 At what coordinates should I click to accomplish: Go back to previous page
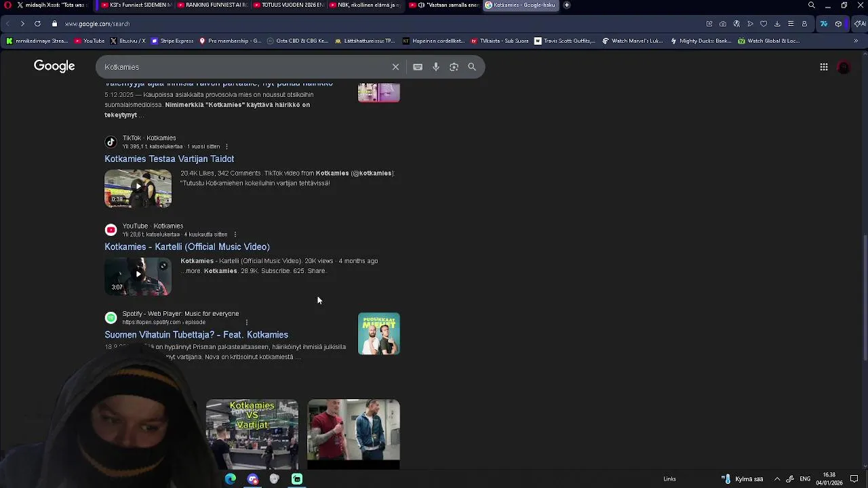coord(7,24)
